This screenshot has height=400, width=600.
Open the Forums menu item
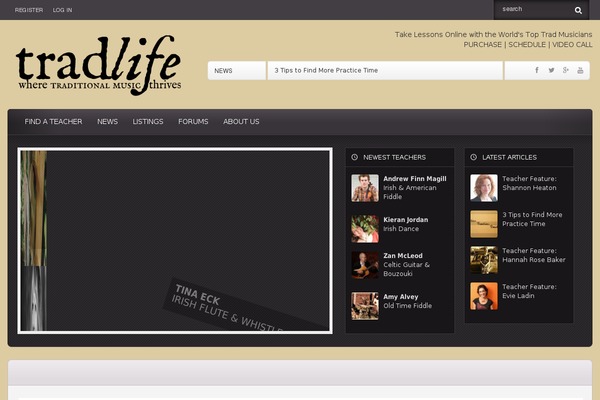[193, 122]
